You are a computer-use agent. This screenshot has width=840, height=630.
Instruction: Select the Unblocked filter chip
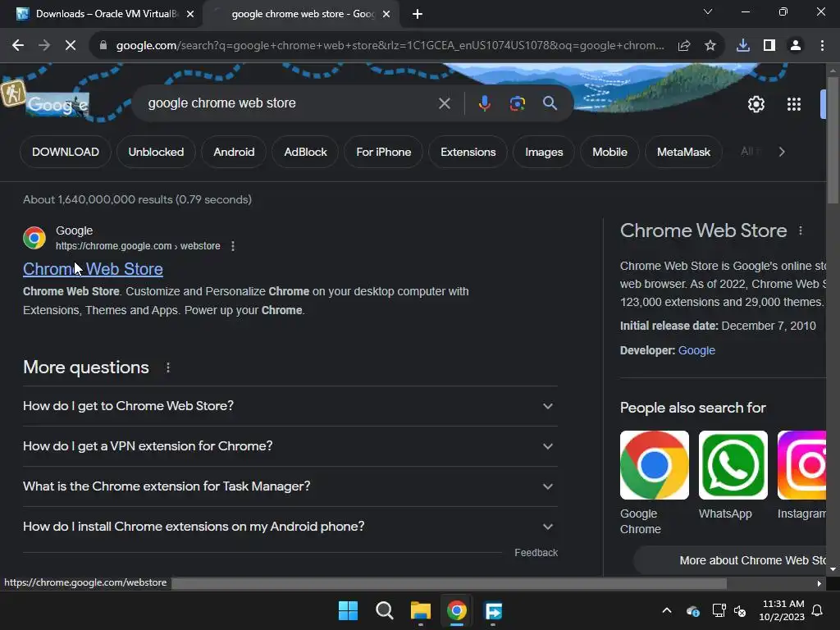(x=156, y=152)
